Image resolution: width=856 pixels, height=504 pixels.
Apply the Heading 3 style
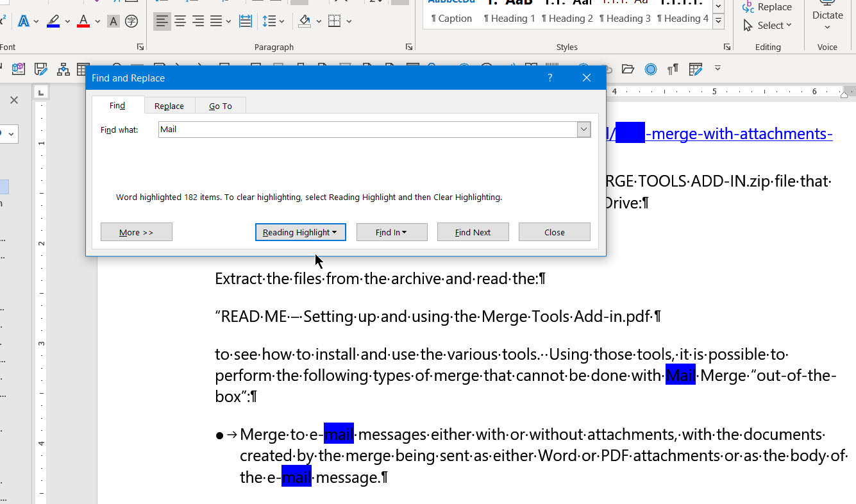[x=625, y=19]
